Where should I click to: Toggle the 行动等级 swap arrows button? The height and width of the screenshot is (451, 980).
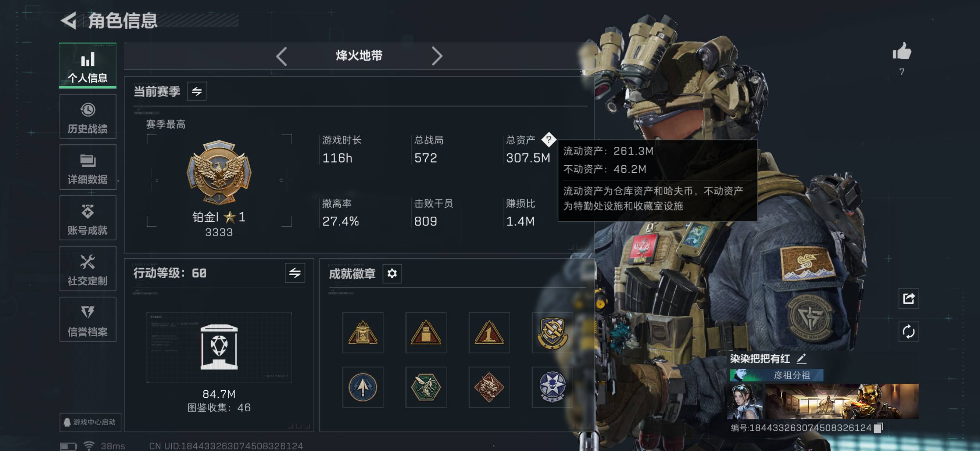[295, 273]
